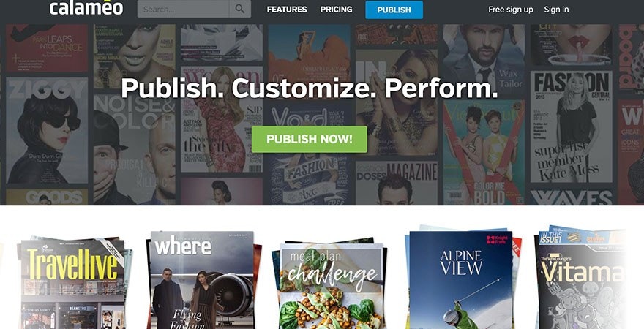Open the Where magazine cover
Screen dimensions: 644x329
(202, 280)
